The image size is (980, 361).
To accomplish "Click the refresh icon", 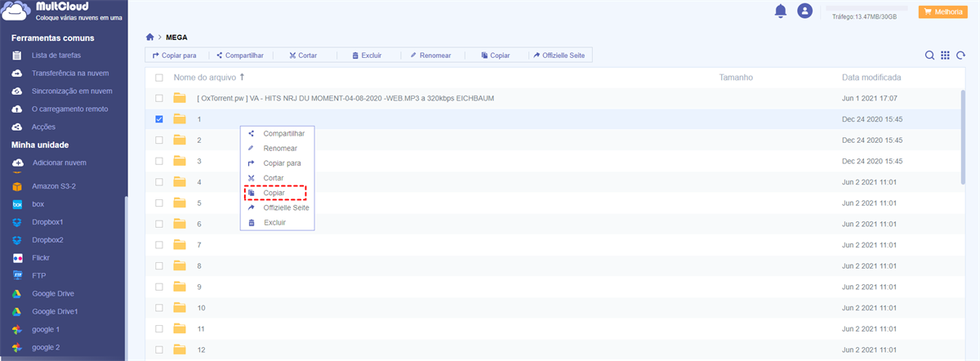I will (960, 56).
